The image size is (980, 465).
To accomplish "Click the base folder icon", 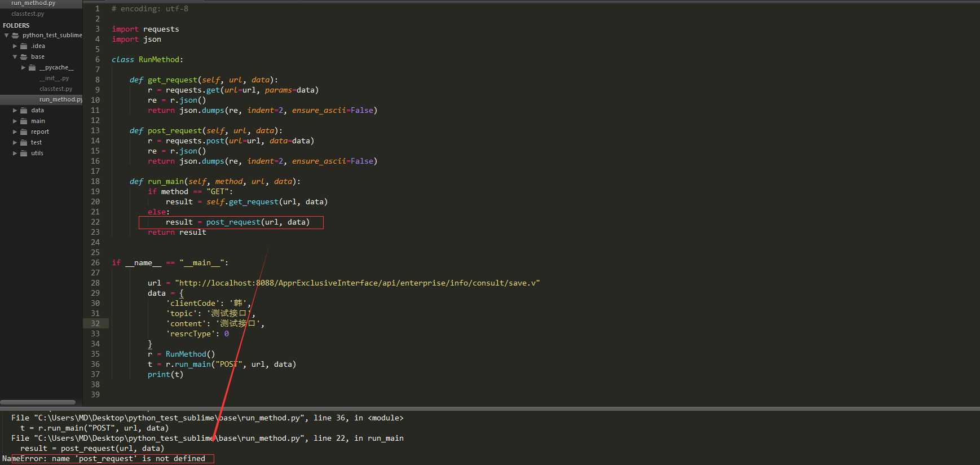I will (x=24, y=57).
